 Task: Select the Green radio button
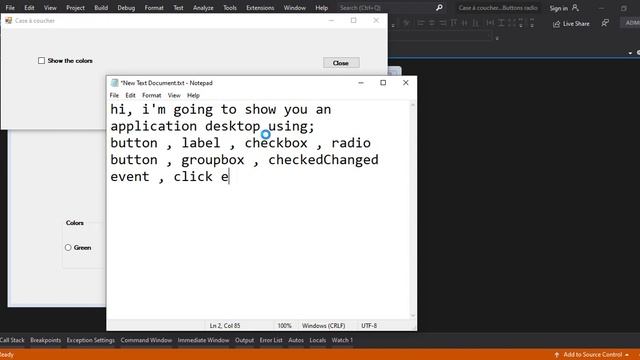pyautogui.click(x=68, y=247)
